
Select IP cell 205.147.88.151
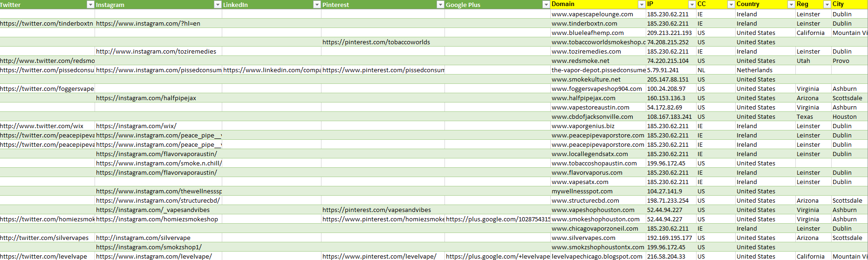[671, 79]
